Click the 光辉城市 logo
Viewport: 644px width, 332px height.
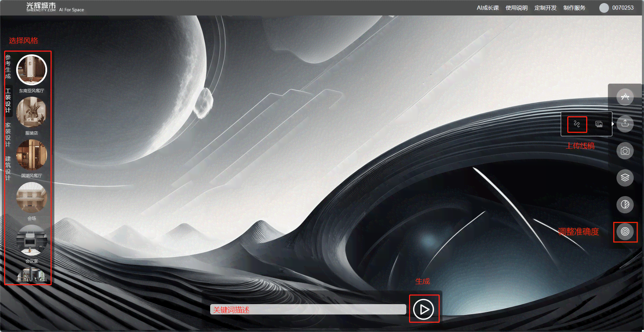pos(41,7)
